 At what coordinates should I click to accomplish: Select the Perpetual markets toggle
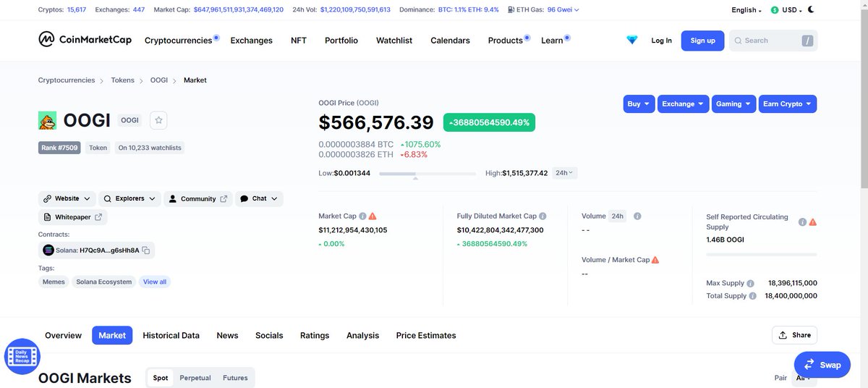coord(195,378)
